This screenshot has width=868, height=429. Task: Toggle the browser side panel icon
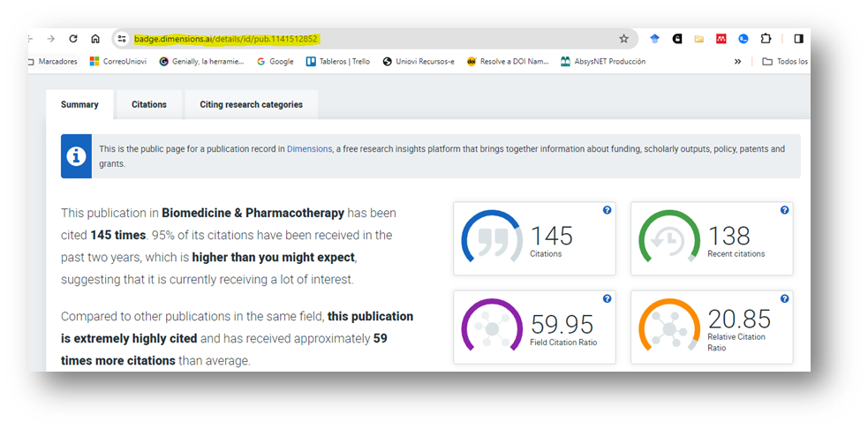[798, 39]
